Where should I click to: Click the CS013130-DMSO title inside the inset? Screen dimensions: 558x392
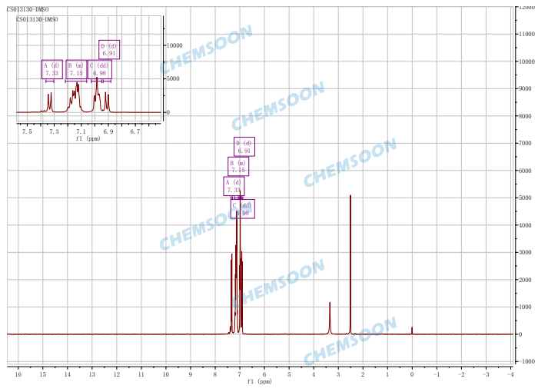click(37, 18)
